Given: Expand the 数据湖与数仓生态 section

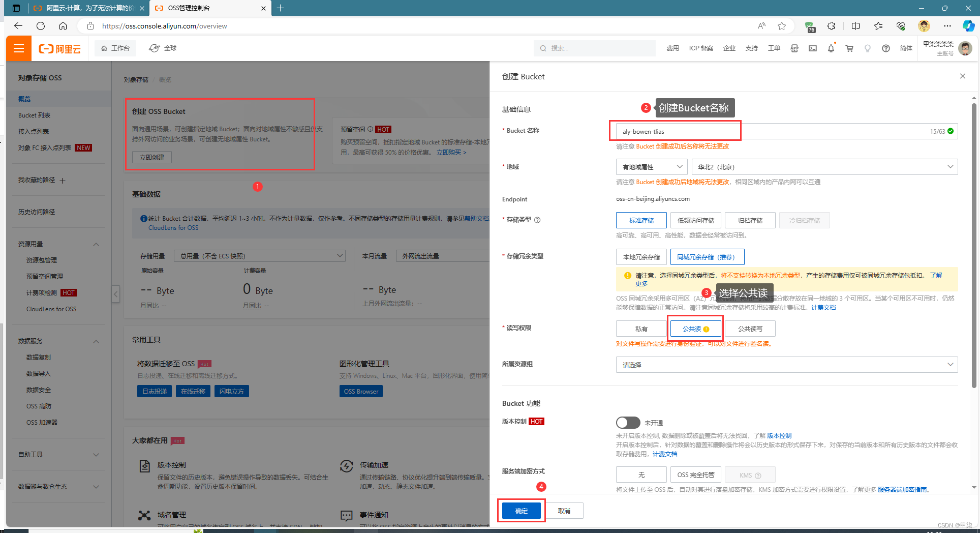Looking at the screenshot, I should click(96, 487).
